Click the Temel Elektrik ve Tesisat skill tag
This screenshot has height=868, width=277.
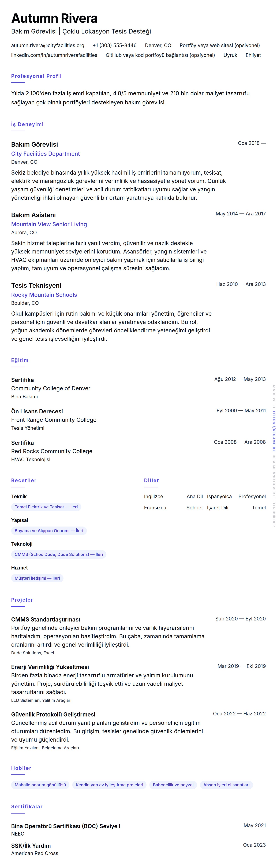click(x=46, y=507)
